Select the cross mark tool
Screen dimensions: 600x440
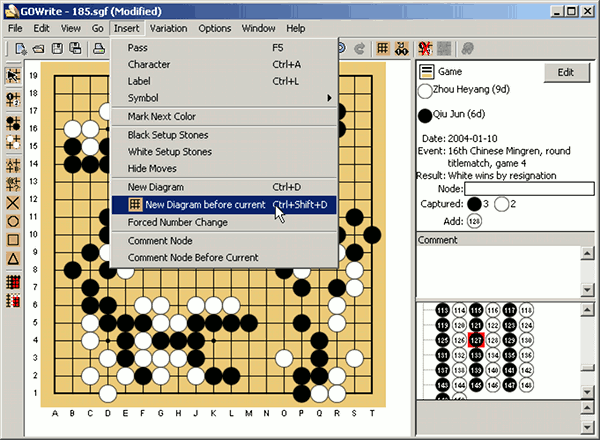[14, 202]
